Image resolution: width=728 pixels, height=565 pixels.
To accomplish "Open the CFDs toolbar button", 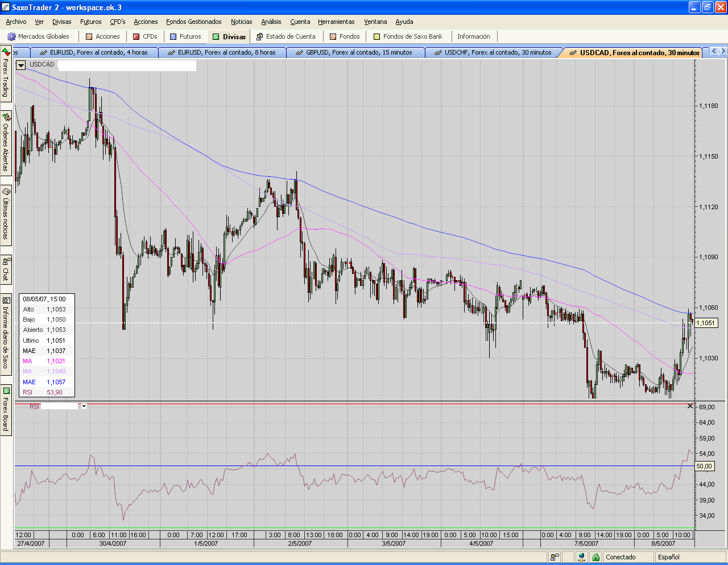I will coord(136,36).
